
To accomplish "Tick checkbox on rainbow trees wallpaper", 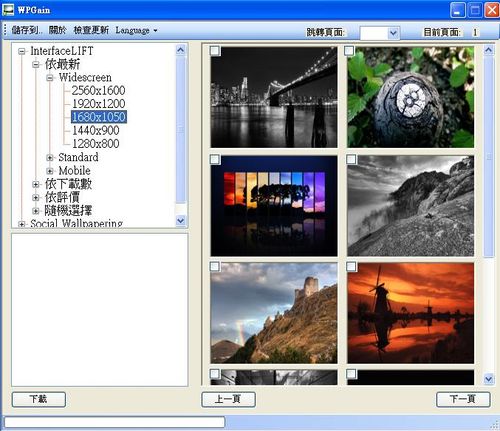I will pyautogui.click(x=215, y=159).
